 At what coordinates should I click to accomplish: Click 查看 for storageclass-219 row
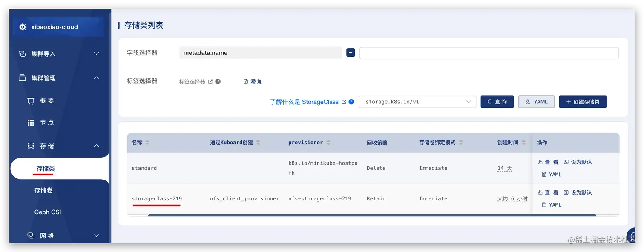pyautogui.click(x=548, y=192)
